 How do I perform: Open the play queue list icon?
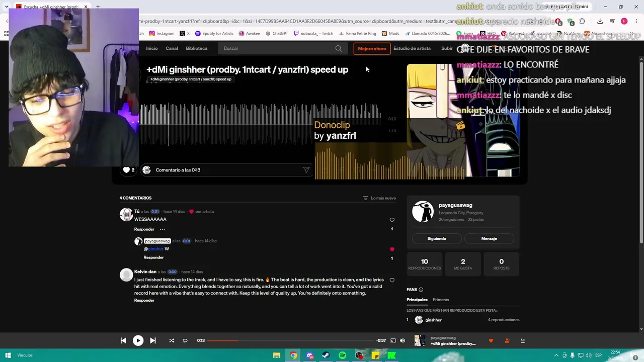point(522,340)
